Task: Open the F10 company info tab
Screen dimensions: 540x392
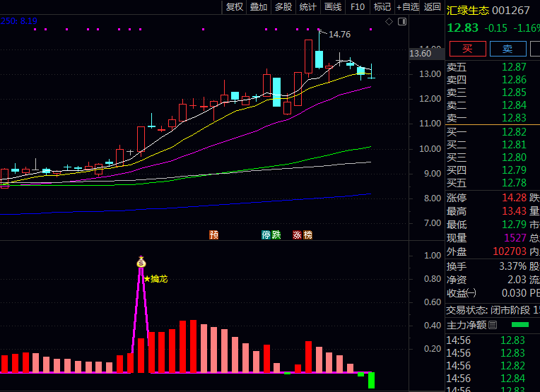Action: (358, 7)
